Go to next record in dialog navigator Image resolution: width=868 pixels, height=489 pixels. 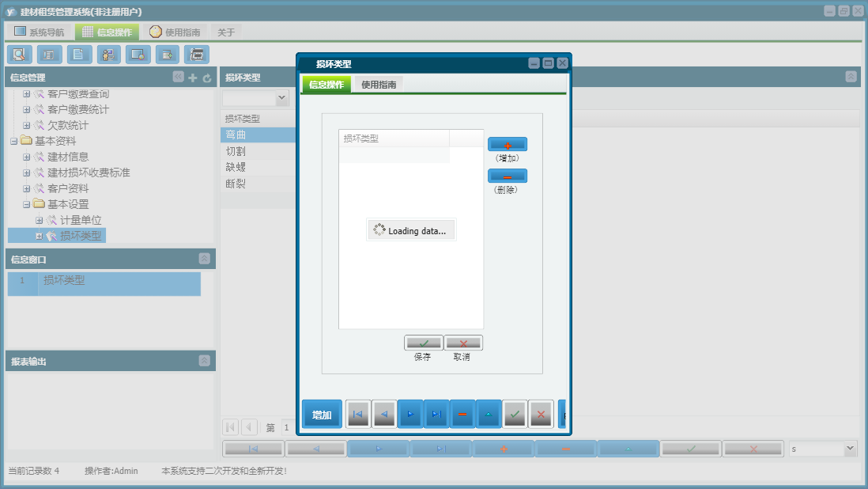(410, 415)
